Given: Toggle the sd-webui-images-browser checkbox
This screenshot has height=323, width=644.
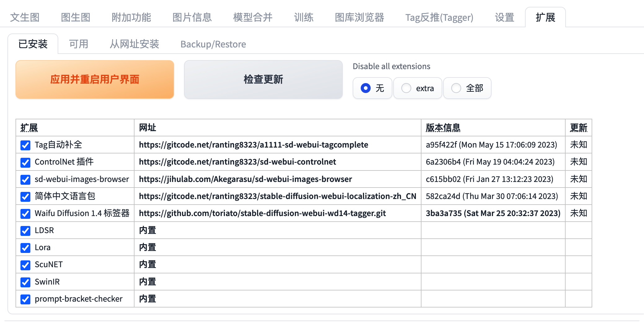Looking at the screenshot, I should (25, 179).
